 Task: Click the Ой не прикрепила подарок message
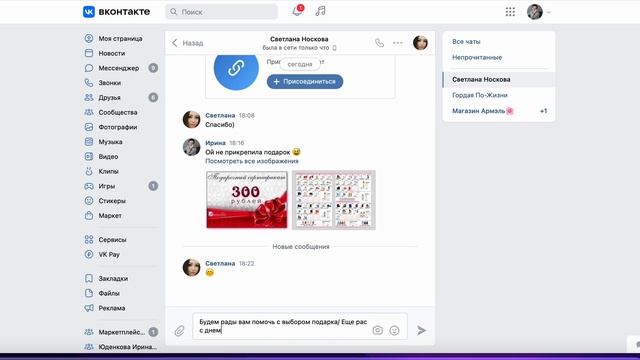click(x=253, y=152)
